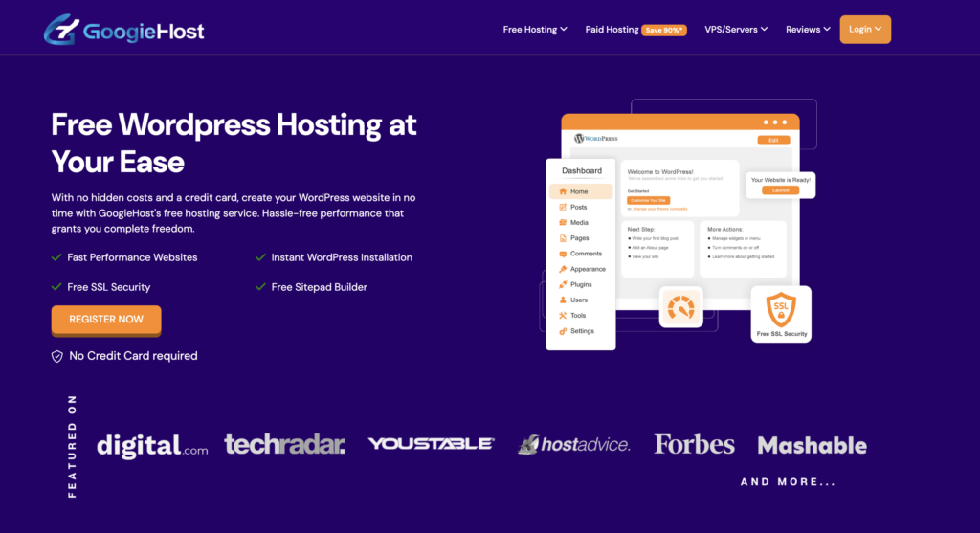Viewport: 980px width, 533px height.
Task: Click the REGISTER NOW button
Action: pos(106,320)
